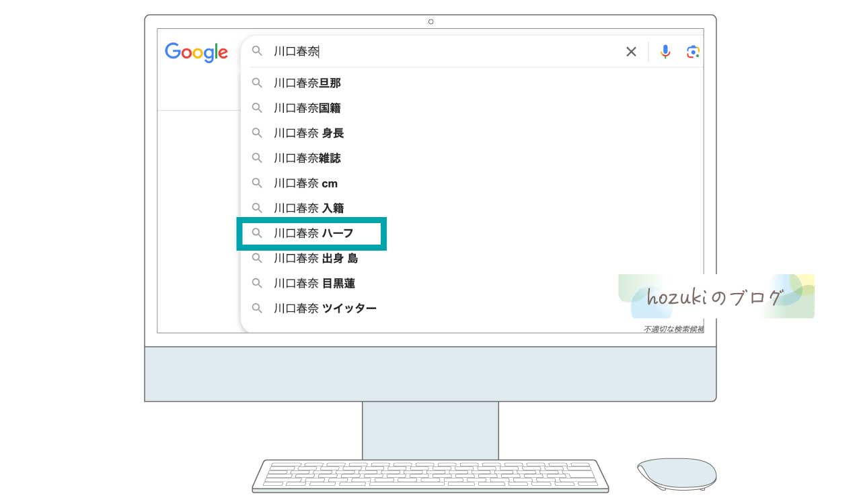Image resolution: width=861 pixels, height=504 pixels.
Task: Click magnifier icon beside 川口春奈 目黒蓮
Action: 256,284
